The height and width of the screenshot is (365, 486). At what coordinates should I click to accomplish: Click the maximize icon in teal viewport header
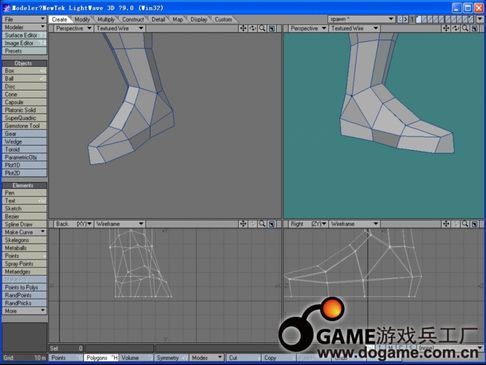pyautogui.click(x=475, y=28)
